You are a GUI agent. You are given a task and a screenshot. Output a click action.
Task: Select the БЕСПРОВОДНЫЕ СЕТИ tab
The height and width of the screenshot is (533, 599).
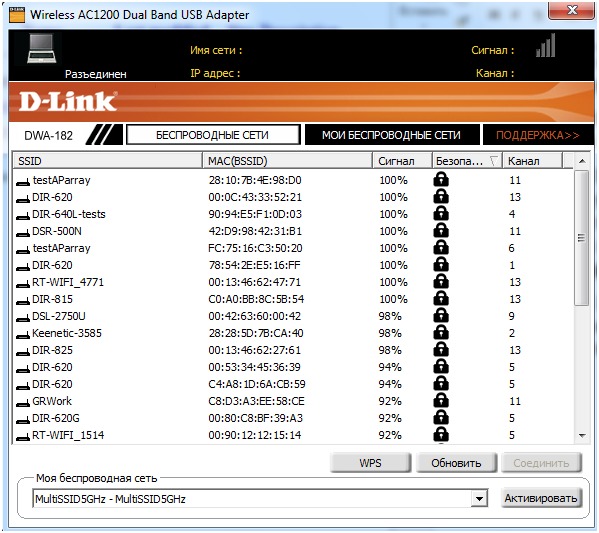[213, 135]
